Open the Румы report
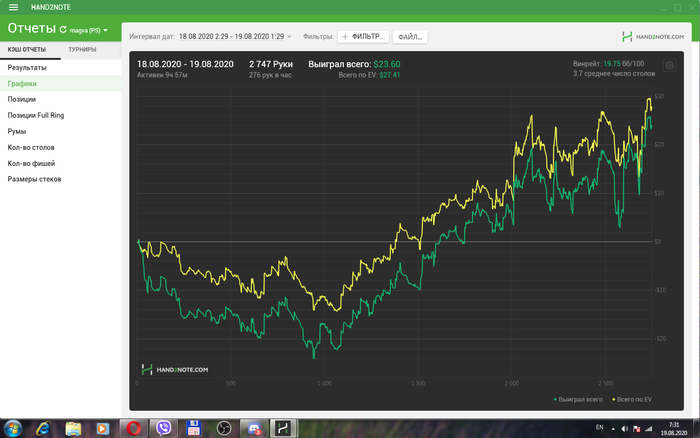Screen dimensions: 700x438 tap(61, 131)
